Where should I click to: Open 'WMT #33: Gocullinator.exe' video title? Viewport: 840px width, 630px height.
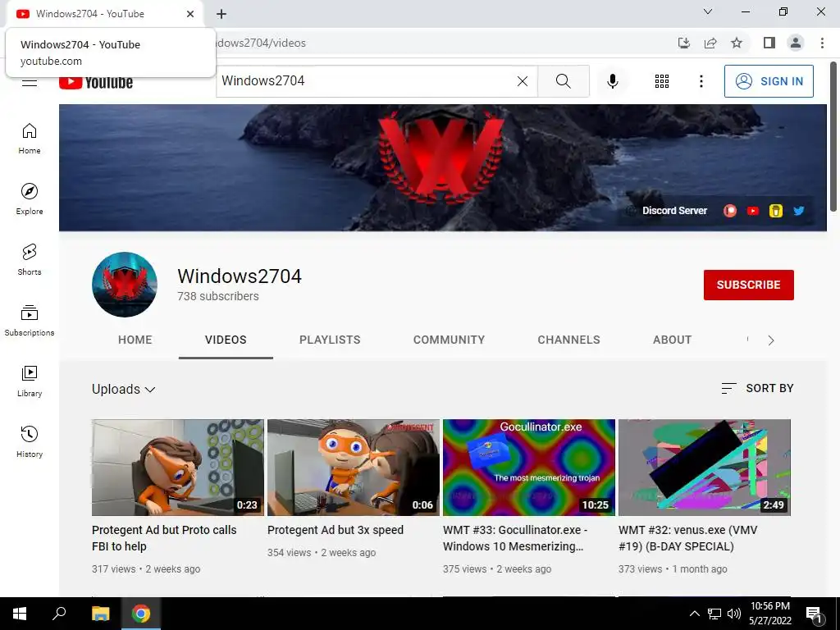515,538
